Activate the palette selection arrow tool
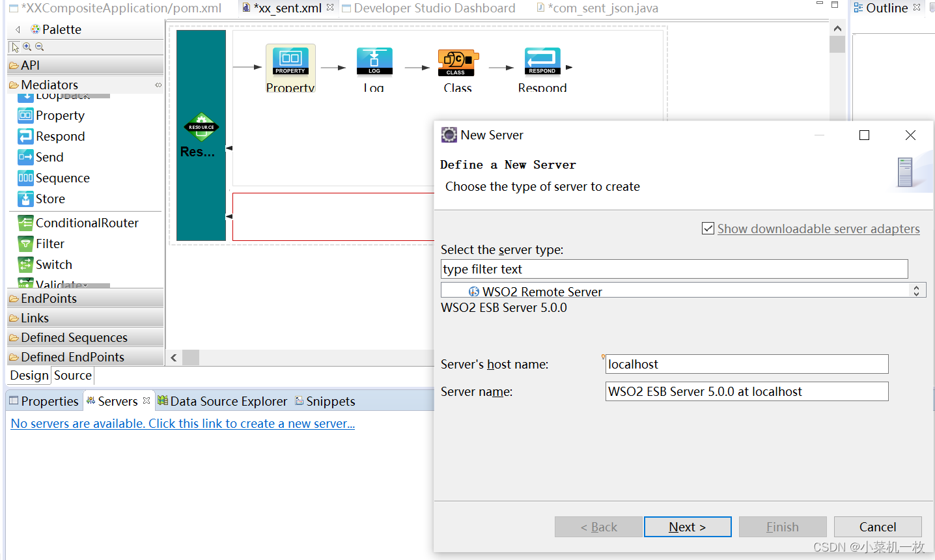The image size is (935, 560). [15, 47]
